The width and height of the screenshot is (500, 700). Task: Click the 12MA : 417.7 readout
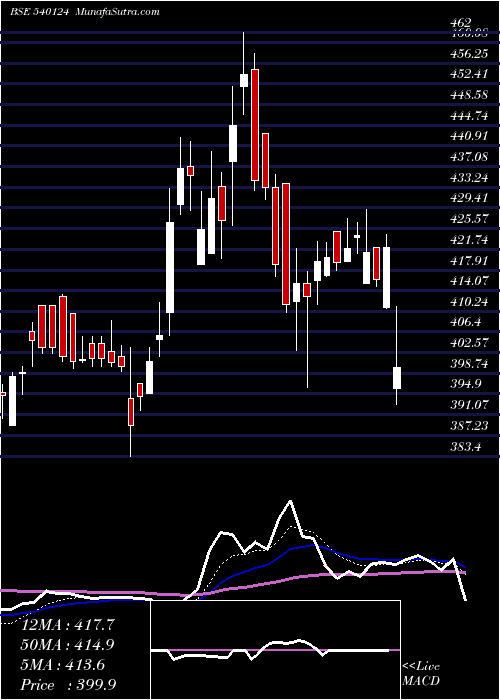[68, 625]
